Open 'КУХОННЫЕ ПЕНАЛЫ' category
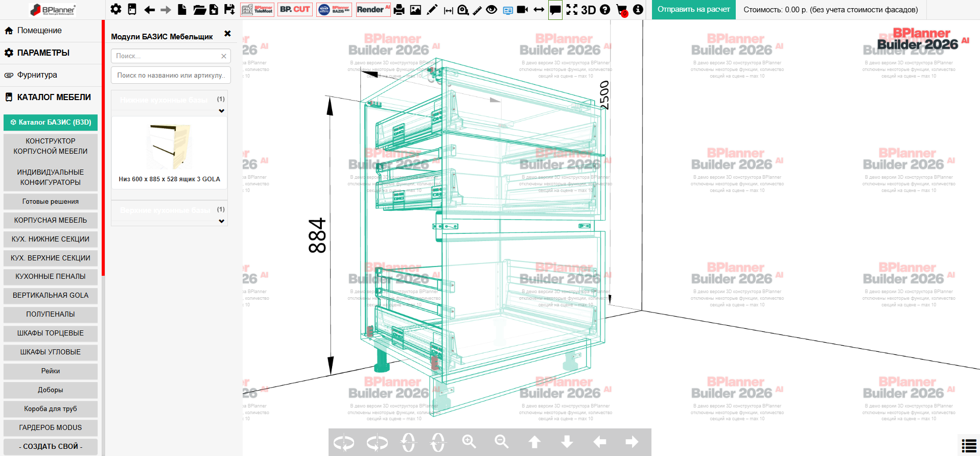 [51, 276]
